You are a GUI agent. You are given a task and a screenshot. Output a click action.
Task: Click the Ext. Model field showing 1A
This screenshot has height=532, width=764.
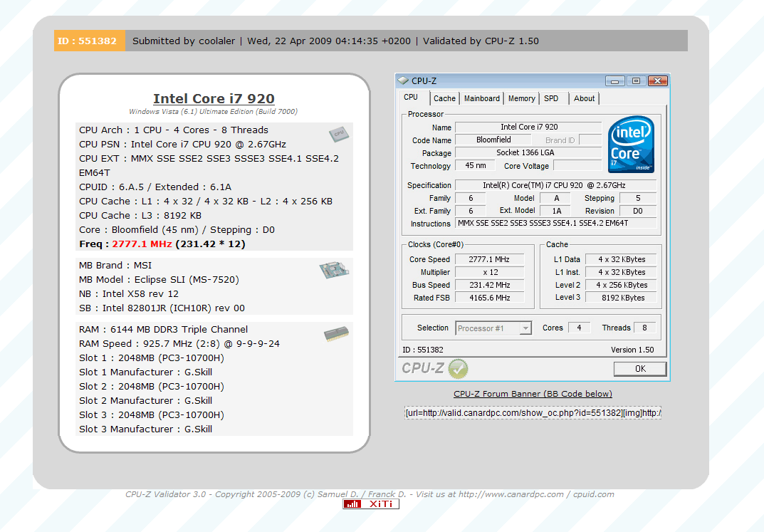556,211
